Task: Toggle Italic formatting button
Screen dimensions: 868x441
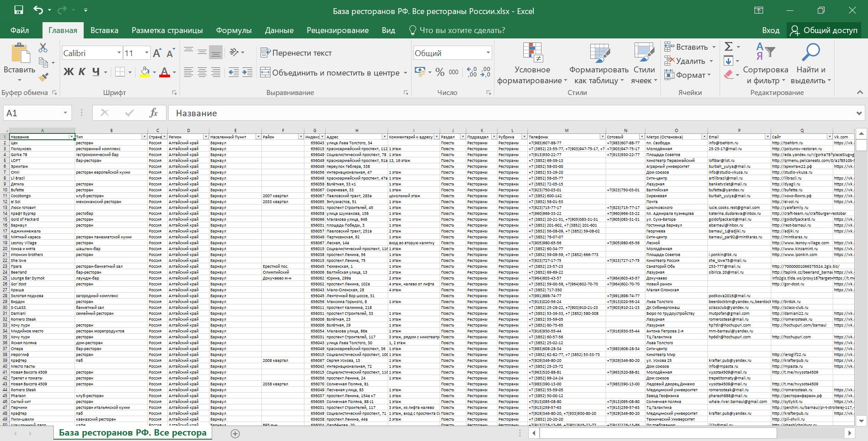Action: 82,71
